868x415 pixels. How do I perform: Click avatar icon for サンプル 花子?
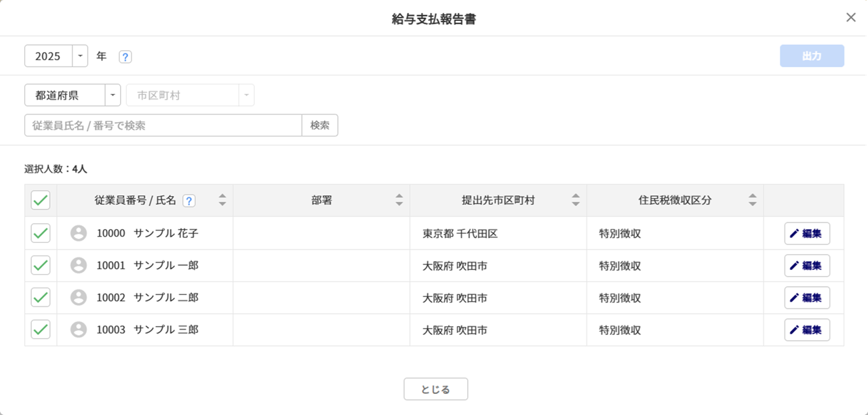[79, 233]
